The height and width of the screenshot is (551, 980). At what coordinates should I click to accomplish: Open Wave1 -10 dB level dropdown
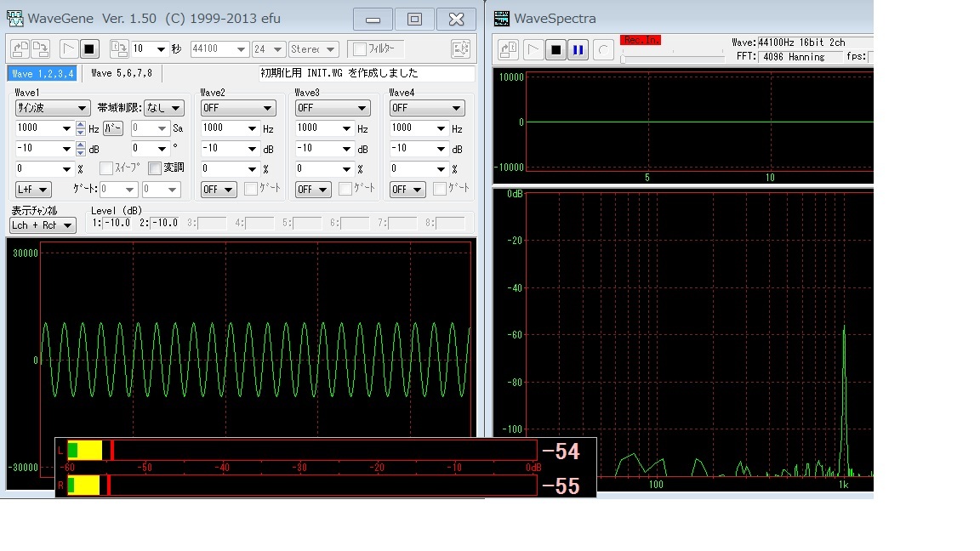(x=43, y=149)
